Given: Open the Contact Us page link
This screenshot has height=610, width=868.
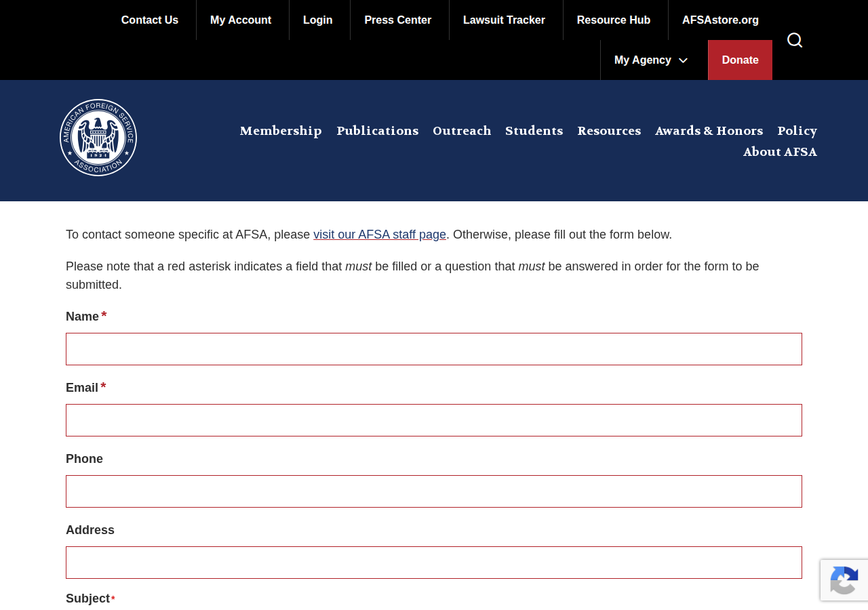Looking at the screenshot, I should click(150, 20).
